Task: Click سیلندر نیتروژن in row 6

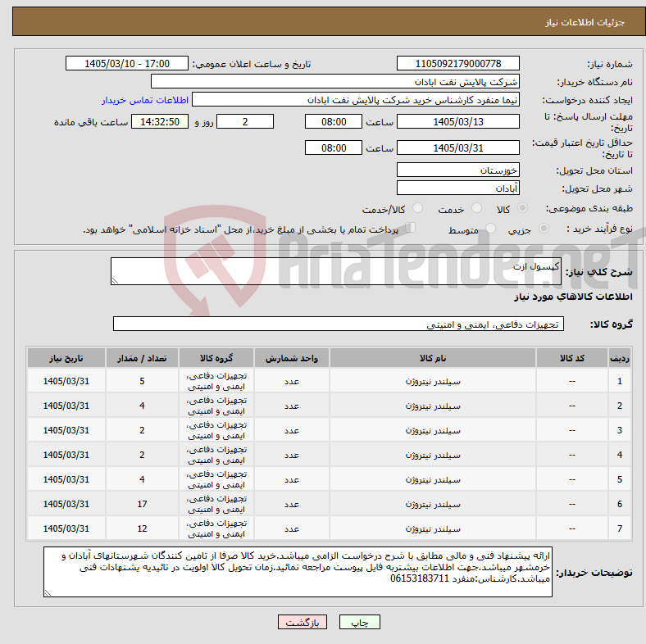Action: pyautogui.click(x=433, y=504)
